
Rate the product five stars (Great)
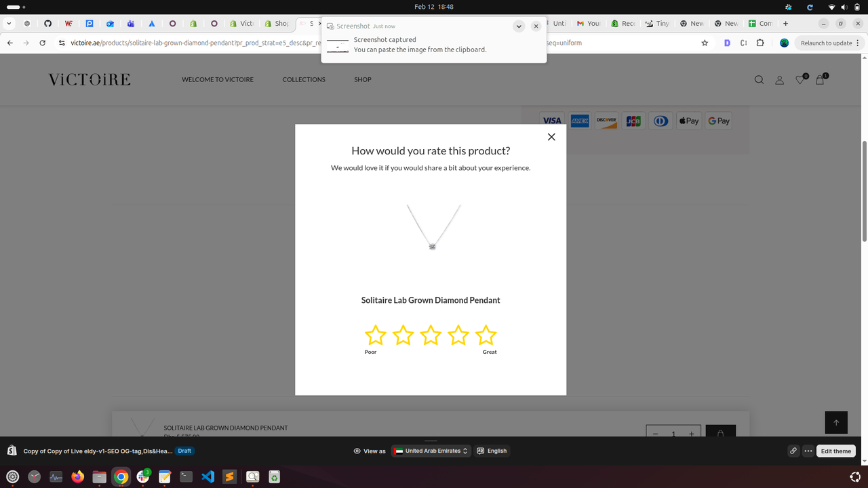[486, 335]
